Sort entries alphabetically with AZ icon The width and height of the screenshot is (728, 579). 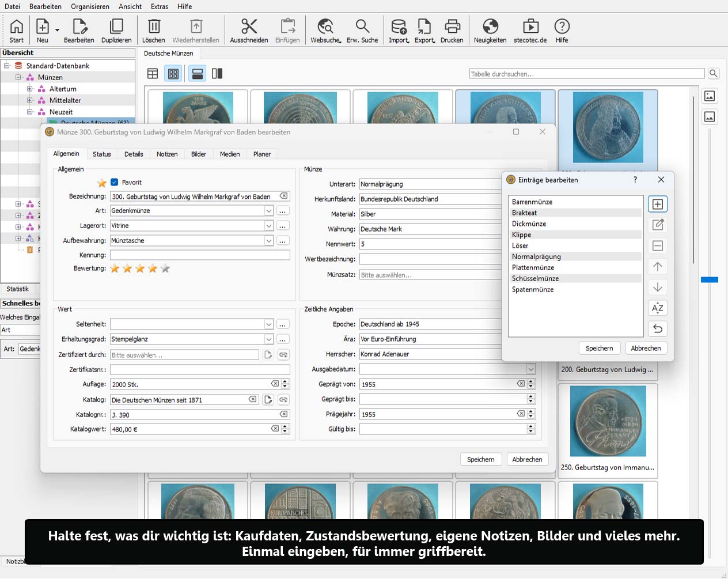coord(657,308)
